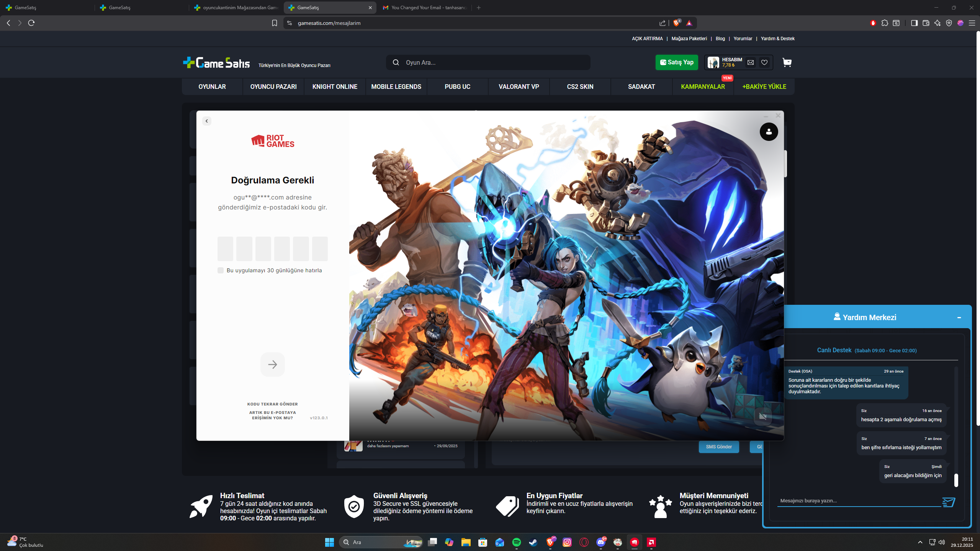Viewport: 980px width, 551px height.
Task: Switch to the 'oyuncukantinim Mağazasından' tab
Action: (236, 8)
